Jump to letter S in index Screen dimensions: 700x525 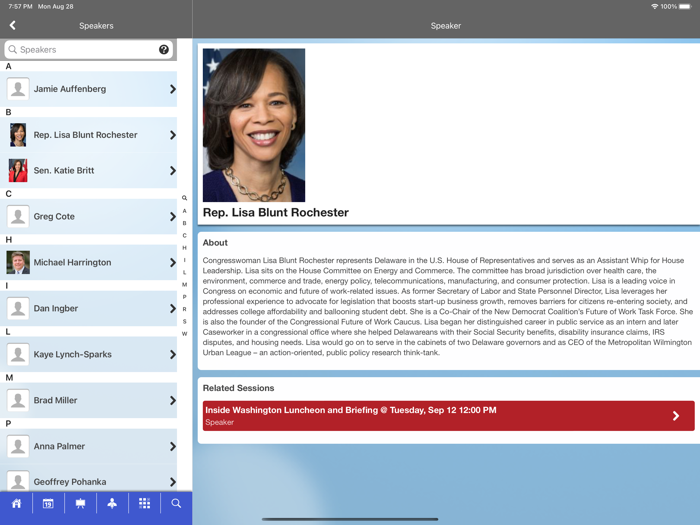184,321
